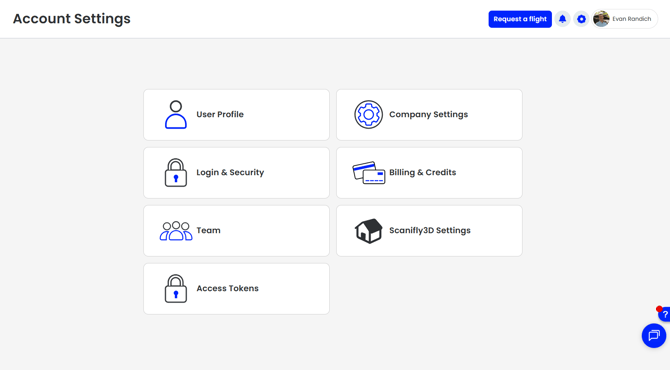Click the Billing & Credits cards icon
The height and width of the screenshot is (370, 670).
[x=368, y=173]
